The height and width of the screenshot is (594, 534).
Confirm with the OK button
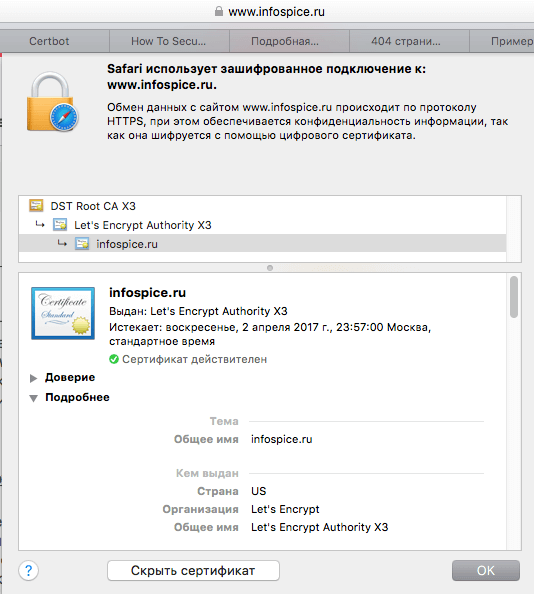click(x=486, y=571)
